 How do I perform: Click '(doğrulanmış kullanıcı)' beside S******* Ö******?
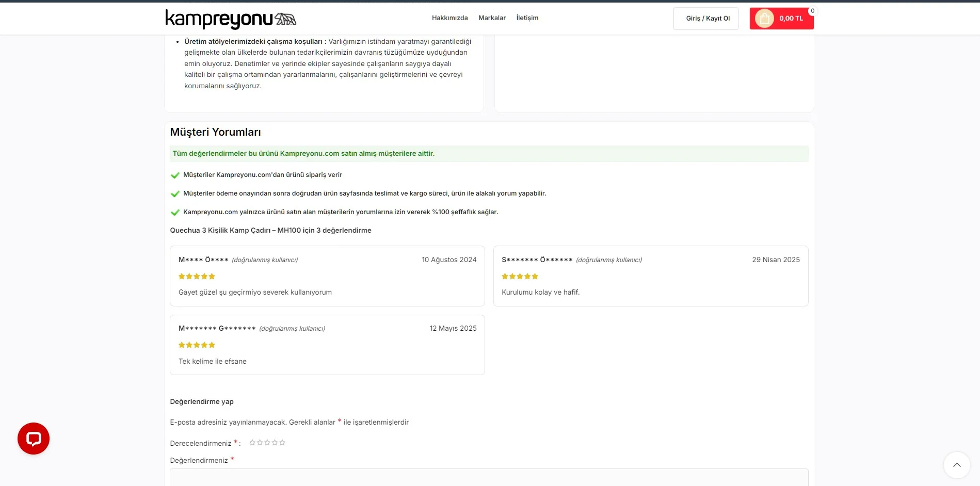coord(609,260)
